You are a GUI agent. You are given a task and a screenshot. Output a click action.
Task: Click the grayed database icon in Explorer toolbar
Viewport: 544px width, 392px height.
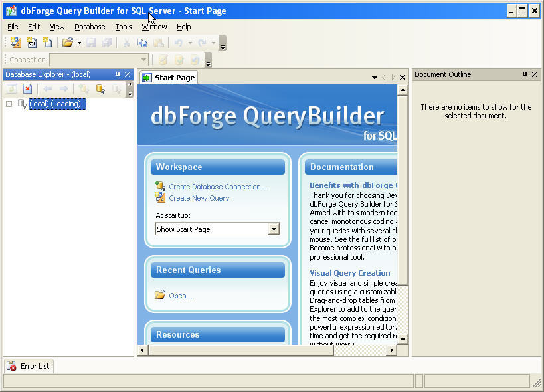click(117, 89)
